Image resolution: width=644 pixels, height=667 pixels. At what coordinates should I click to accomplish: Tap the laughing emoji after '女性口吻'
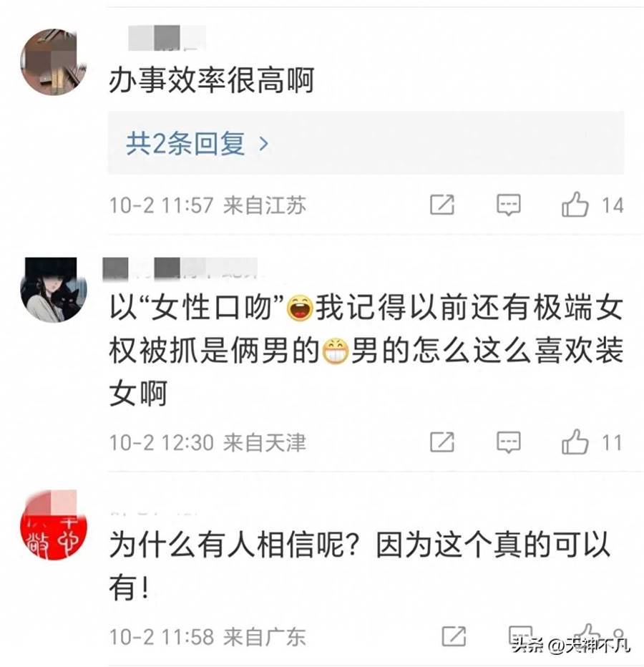[300, 308]
